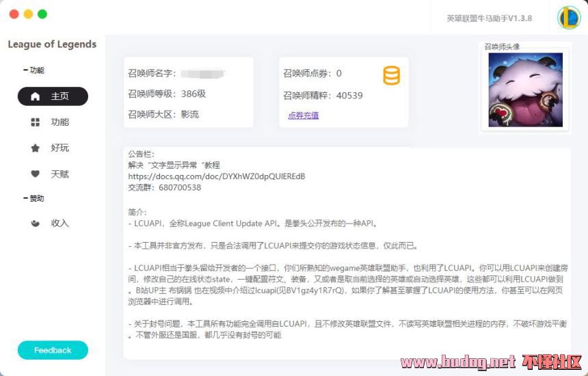588x376 pixels.
Task: Click the 召唤师头像 label
Action: pyautogui.click(x=502, y=46)
